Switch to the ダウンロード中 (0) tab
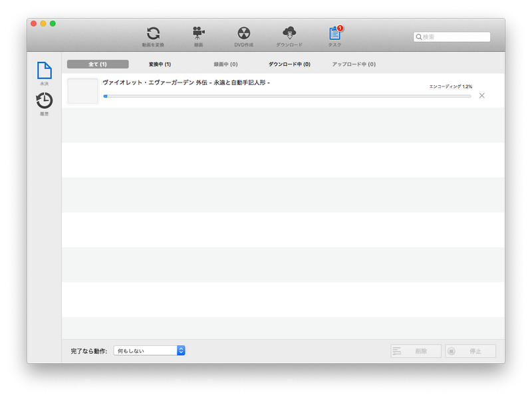Screen dimensions: 532x399 click(x=289, y=64)
